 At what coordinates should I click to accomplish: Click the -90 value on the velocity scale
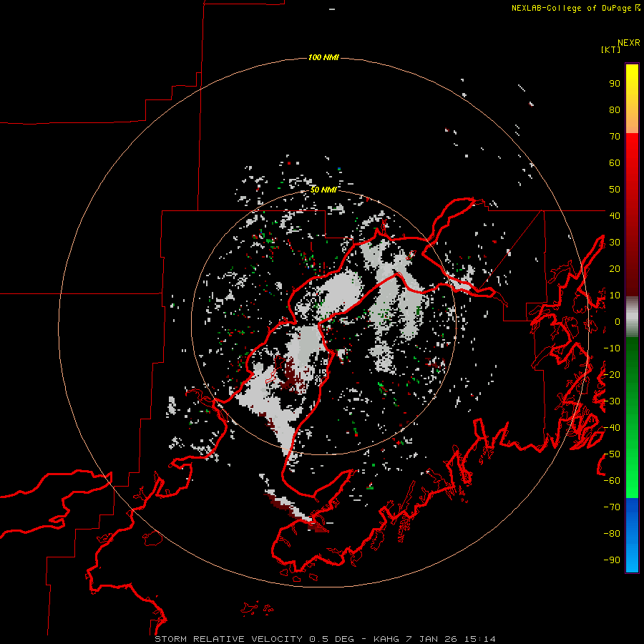[x=612, y=560]
